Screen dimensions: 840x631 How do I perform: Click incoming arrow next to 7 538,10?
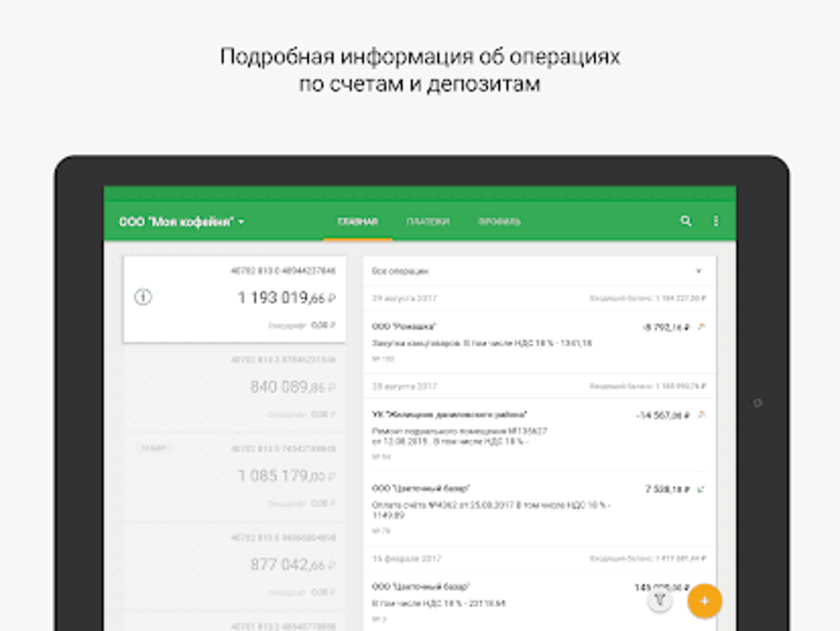point(701,489)
